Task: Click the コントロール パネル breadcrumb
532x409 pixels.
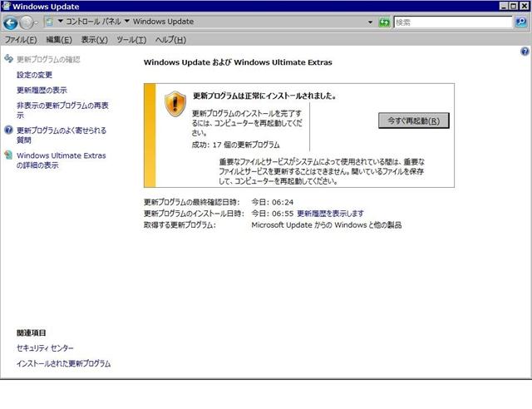Action: tap(93, 22)
